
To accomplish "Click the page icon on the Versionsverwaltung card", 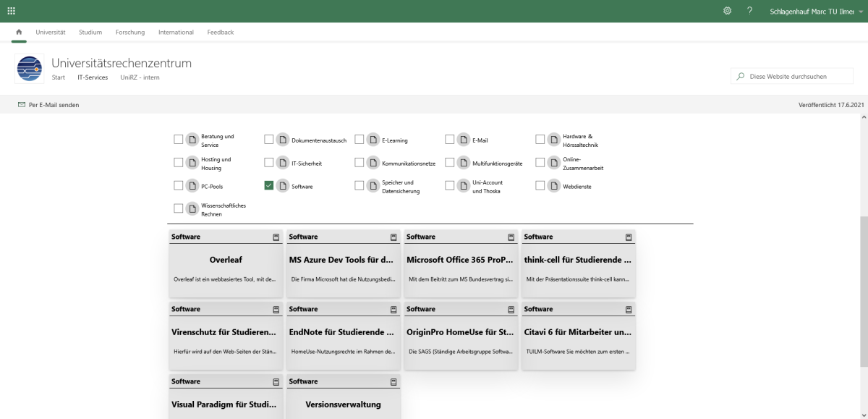I will [x=393, y=381].
